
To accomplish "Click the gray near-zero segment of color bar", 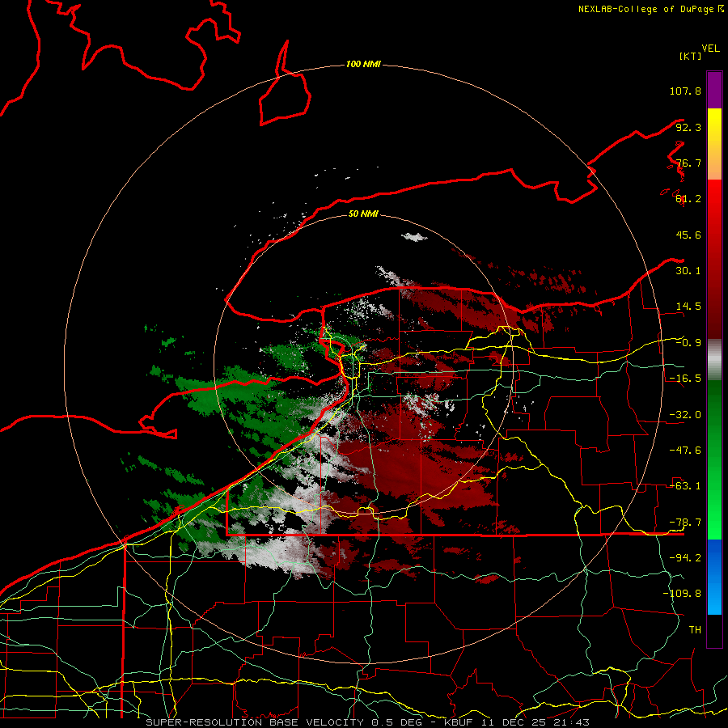I will 714,360.
